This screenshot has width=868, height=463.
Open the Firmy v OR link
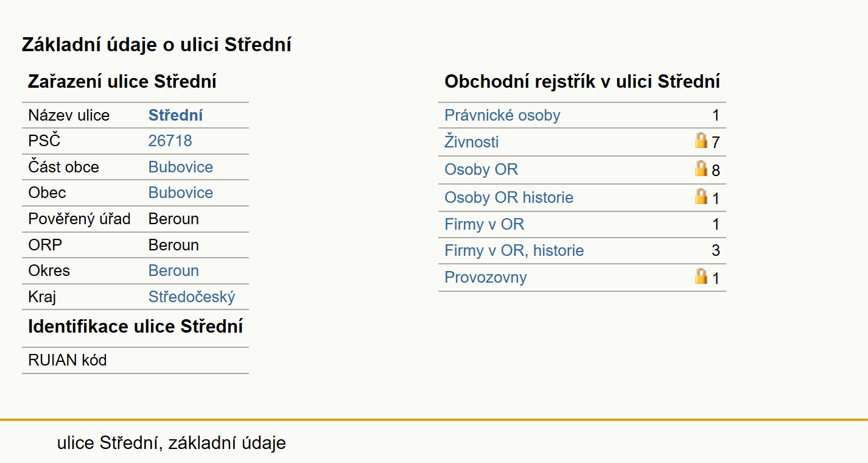point(484,224)
